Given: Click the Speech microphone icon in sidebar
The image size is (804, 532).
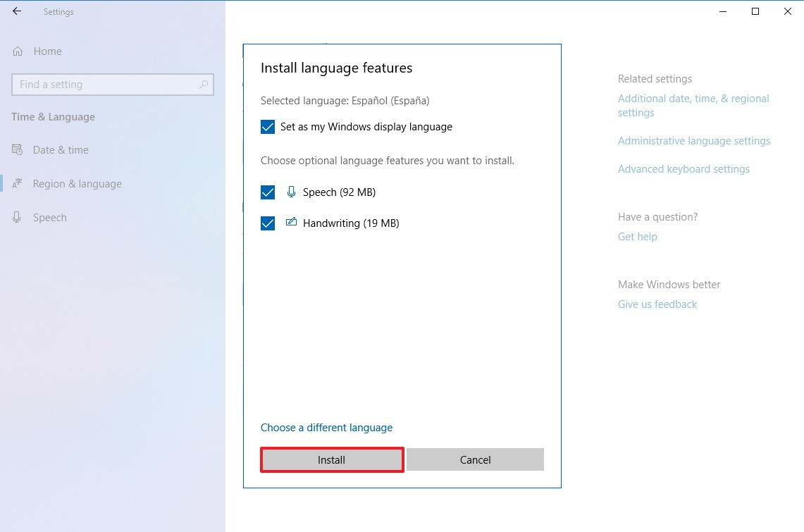Looking at the screenshot, I should click(17, 217).
